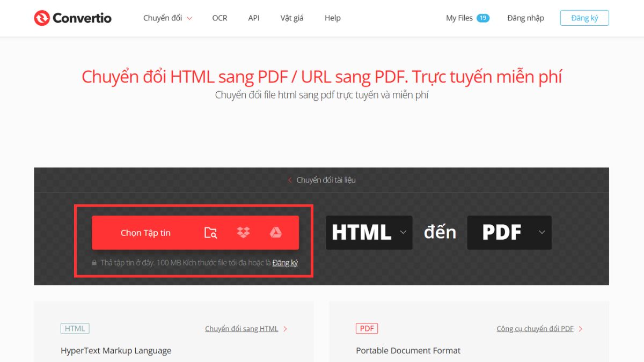Screen dimensions: 644x362
Task: Click the Chọn Tập tin button
Action: point(145,232)
